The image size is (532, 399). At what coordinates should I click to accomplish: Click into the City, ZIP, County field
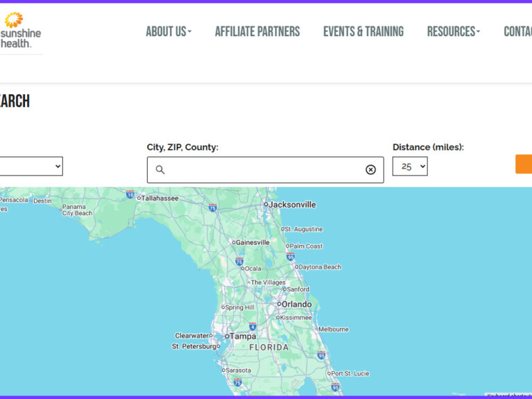pyautogui.click(x=265, y=170)
